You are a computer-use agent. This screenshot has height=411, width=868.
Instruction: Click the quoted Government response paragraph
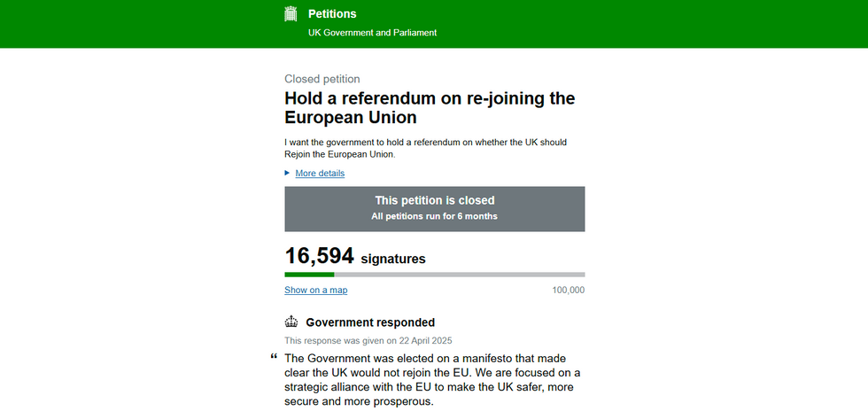(432, 379)
